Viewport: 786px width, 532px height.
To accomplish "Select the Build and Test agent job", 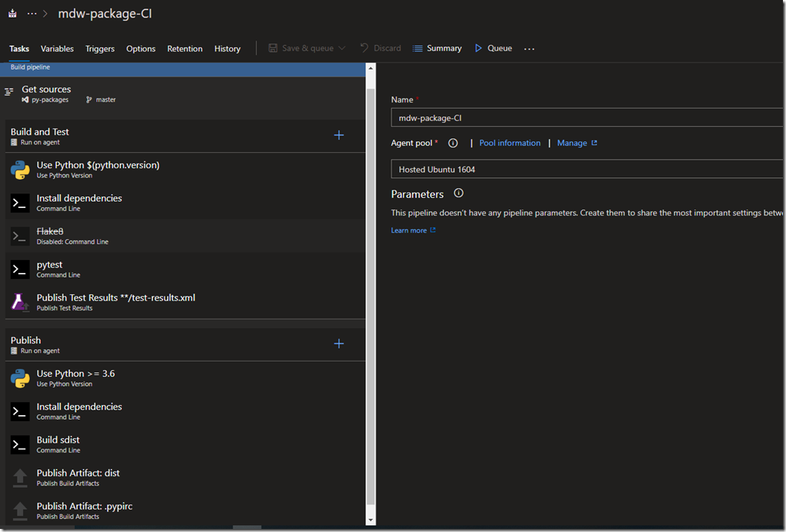I will (x=186, y=136).
